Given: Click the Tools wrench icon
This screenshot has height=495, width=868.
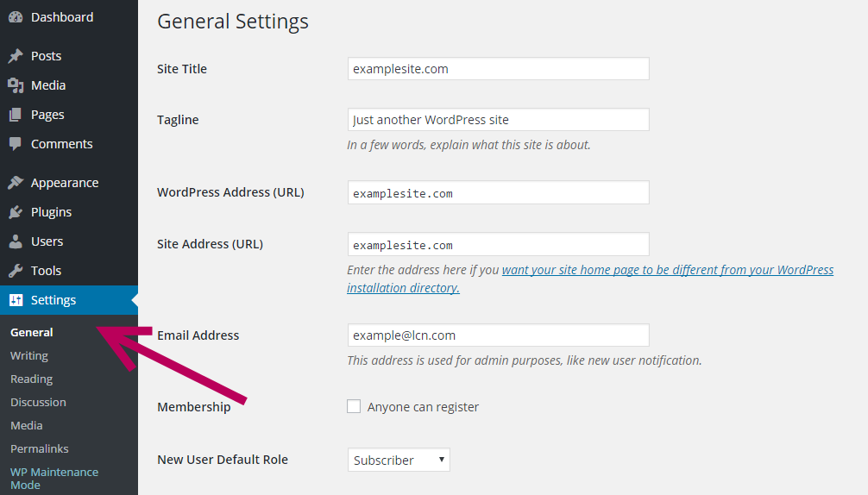Looking at the screenshot, I should click(16, 271).
